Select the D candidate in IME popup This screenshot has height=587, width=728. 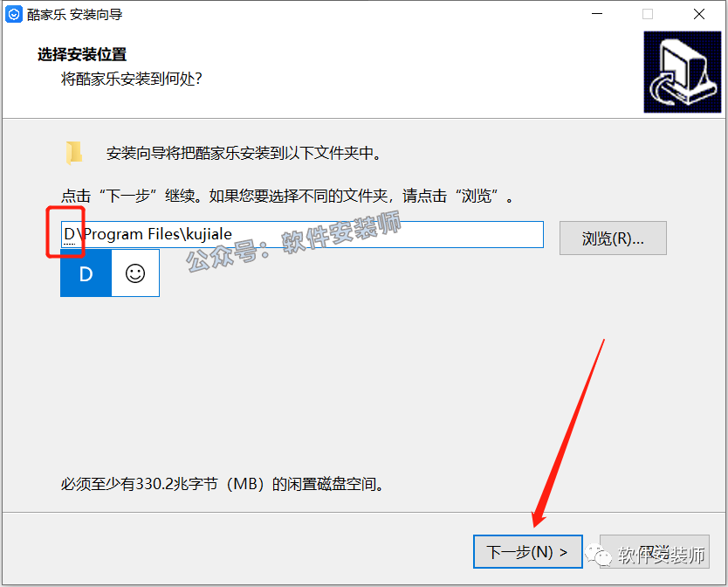click(x=86, y=273)
